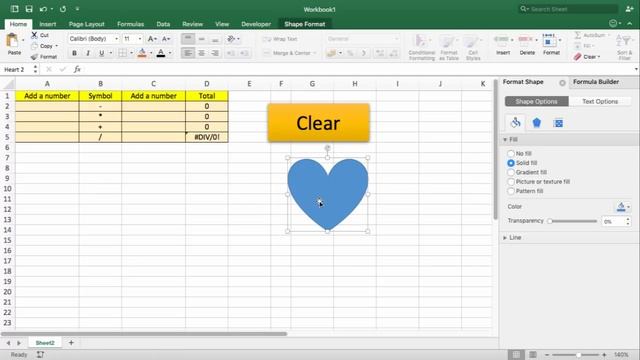The width and height of the screenshot is (640, 360).
Task: Click the orange Clear button on sheet
Action: click(x=318, y=123)
